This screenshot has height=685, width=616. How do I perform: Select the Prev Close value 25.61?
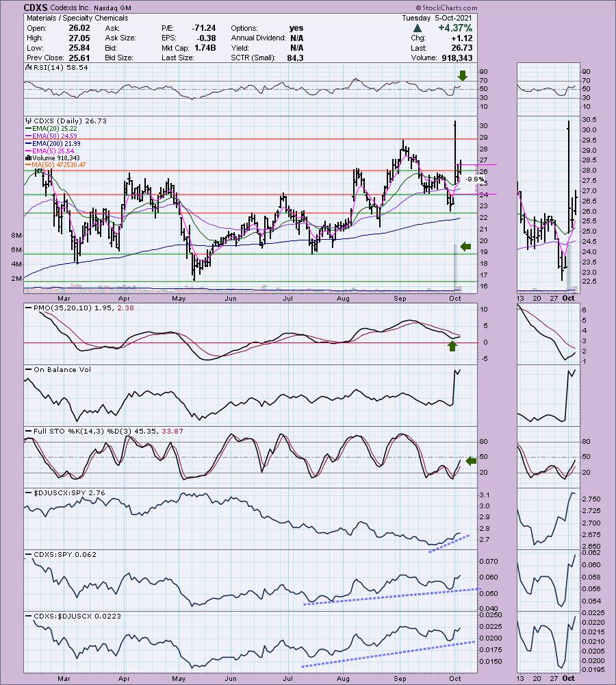click(x=79, y=58)
